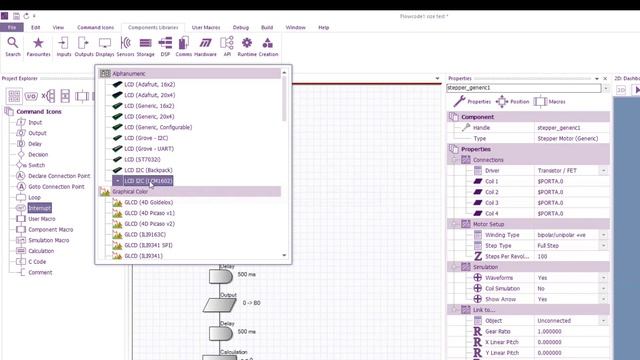Screen dimensions: 640x360
Task: Open the Winding Type dropdown arrow
Action: [603, 235]
